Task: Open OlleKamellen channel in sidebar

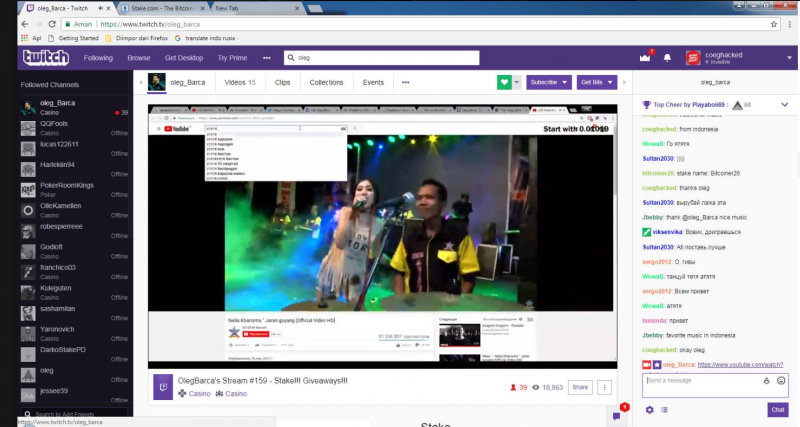Action: [74, 210]
